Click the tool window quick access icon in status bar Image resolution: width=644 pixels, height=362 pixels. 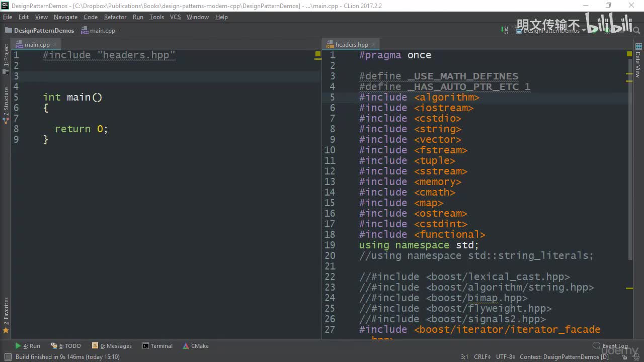point(8,357)
